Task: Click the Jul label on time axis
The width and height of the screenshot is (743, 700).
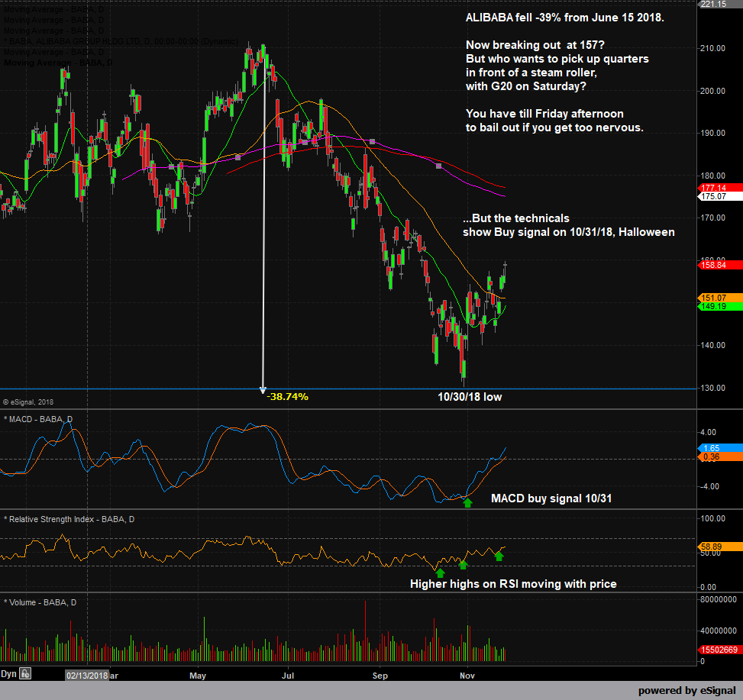Action: (288, 676)
